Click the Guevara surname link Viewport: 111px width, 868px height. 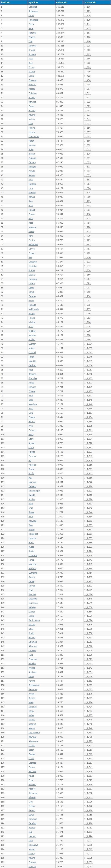pos(33,862)
